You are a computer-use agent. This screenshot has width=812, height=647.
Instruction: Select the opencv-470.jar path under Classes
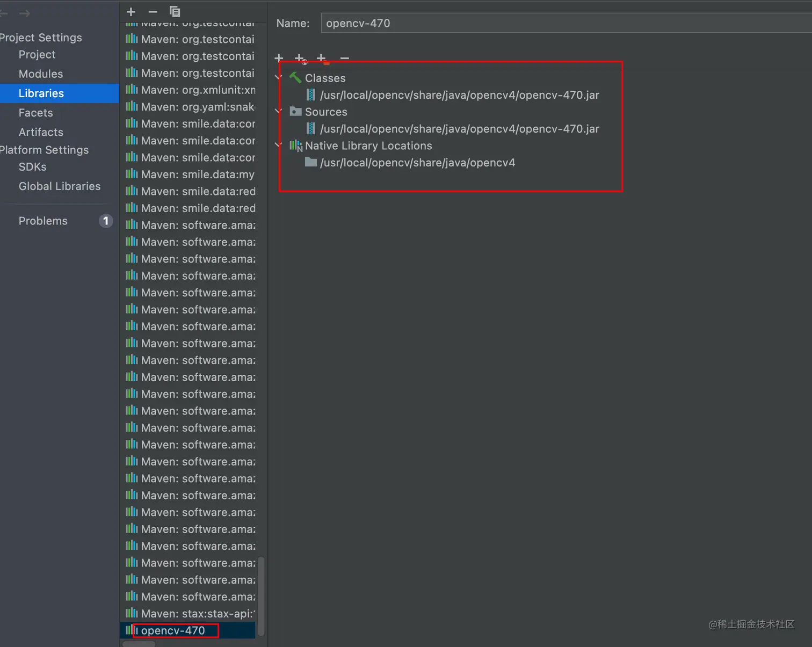click(459, 95)
